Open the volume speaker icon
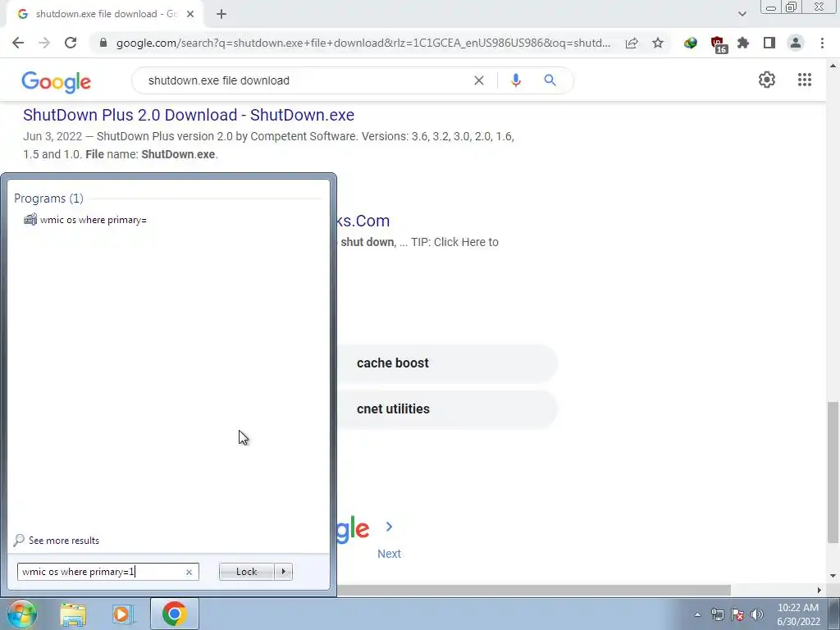840x630 pixels. point(757,614)
